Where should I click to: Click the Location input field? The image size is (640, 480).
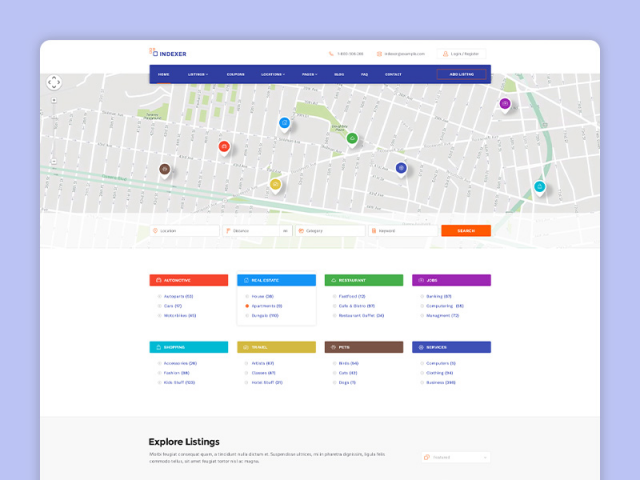[x=184, y=231]
